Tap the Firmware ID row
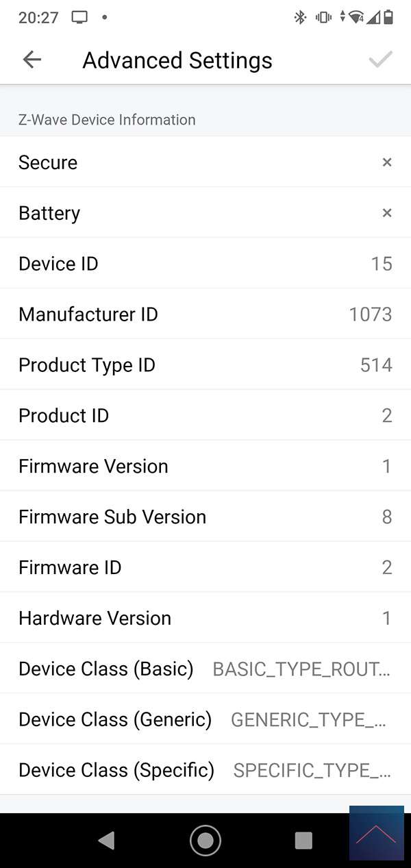The height and width of the screenshot is (868, 411). [x=206, y=568]
